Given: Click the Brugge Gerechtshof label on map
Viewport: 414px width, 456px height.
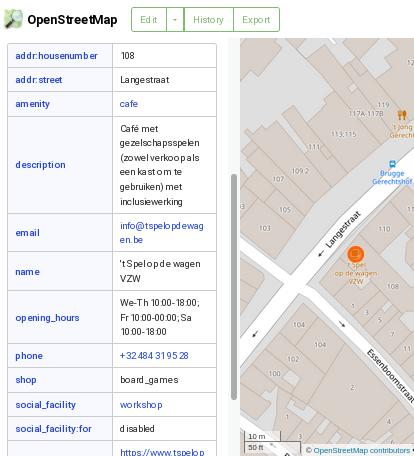Looking at the screenshot, I should click(392, 177).
